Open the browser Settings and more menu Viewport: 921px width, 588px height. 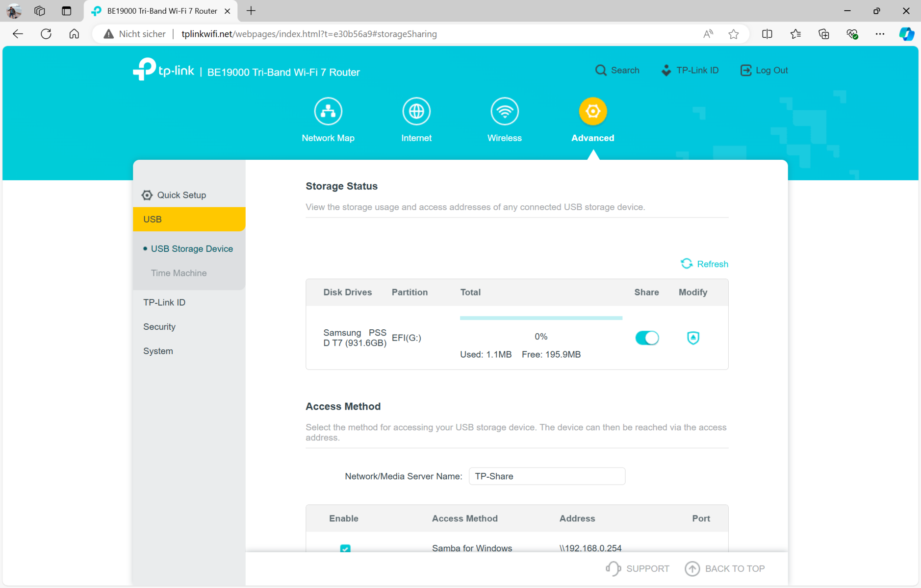pos(880,34)
